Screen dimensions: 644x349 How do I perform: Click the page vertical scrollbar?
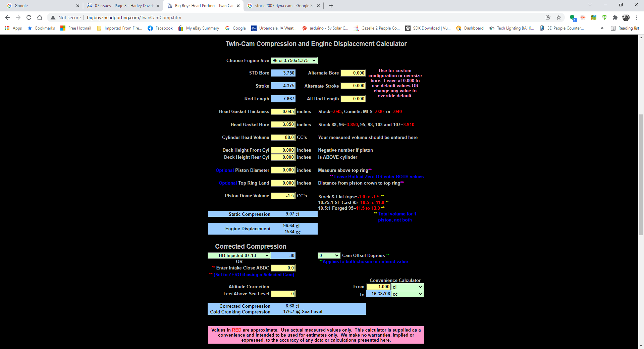tap(641, 174)
